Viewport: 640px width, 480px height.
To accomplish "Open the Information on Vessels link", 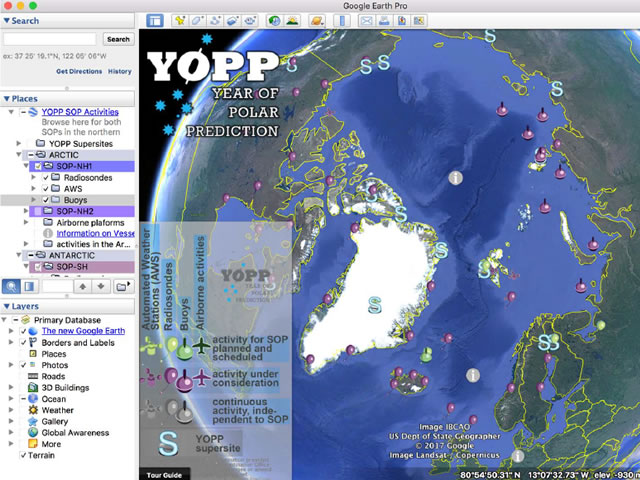I will (x=96, y=233).
